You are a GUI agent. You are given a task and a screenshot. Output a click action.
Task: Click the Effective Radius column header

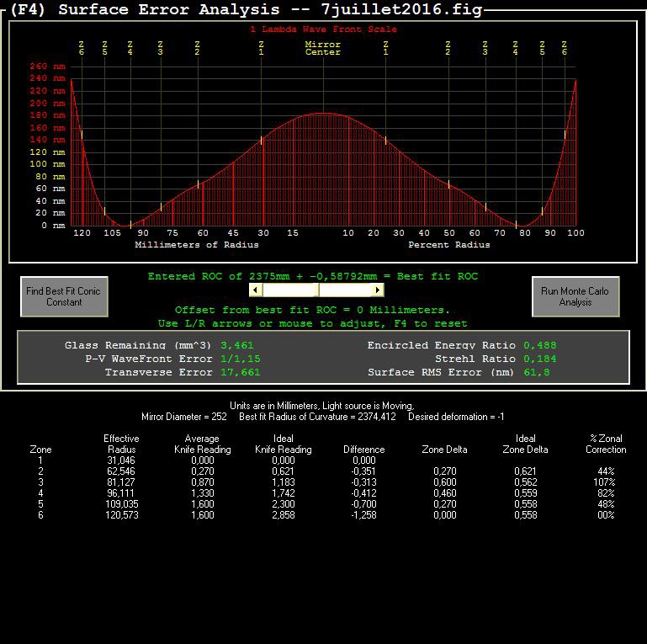tap(121, 444)
